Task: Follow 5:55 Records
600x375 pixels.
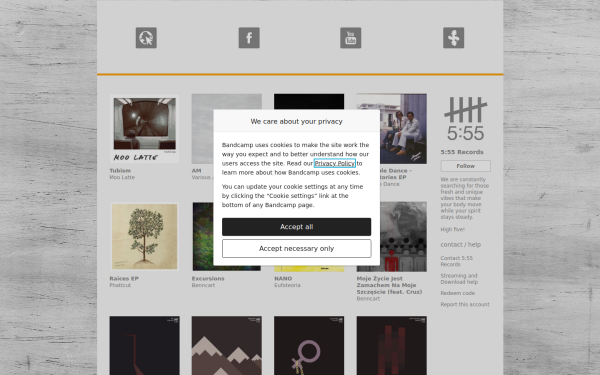Action: point(465,166)
